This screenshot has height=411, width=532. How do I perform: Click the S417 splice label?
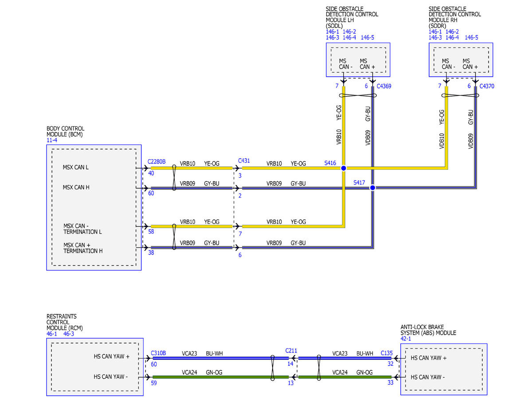[360, 183]
